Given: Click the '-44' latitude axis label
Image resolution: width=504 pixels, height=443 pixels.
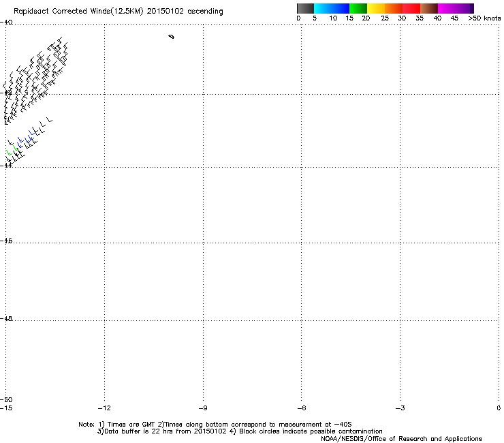Looking at the screenshot, I should (6, 165).
